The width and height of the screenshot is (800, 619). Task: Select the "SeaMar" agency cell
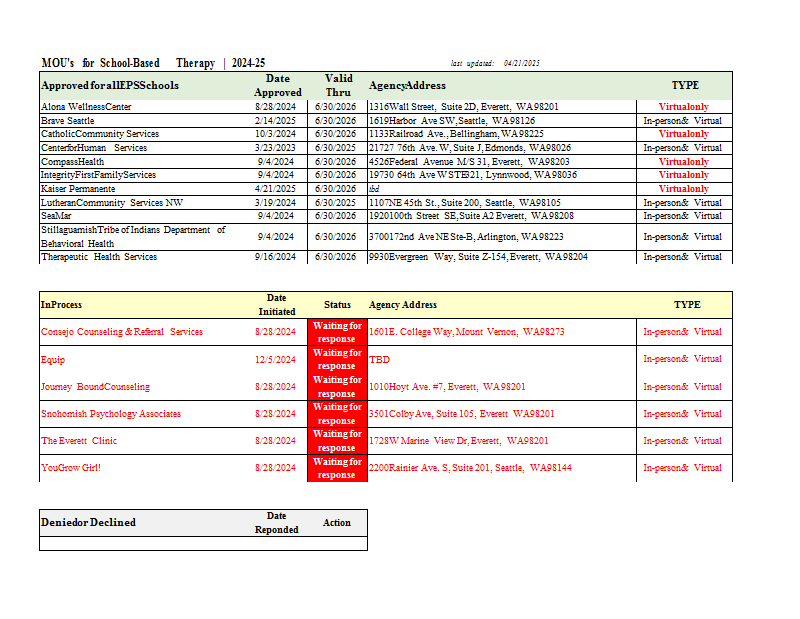point(56,215)
